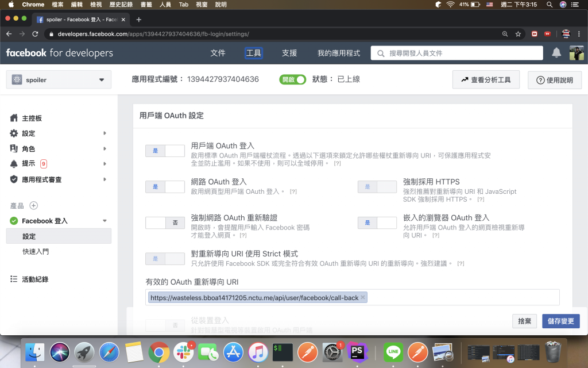Remove the wasteless callback URI tag
588x368 pixels.
click(363, 297)
